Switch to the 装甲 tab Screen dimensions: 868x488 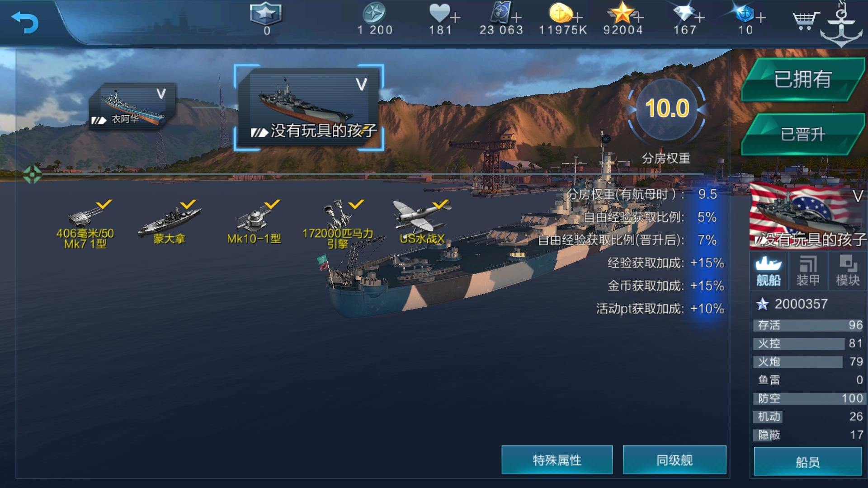(x=808, y=271)
